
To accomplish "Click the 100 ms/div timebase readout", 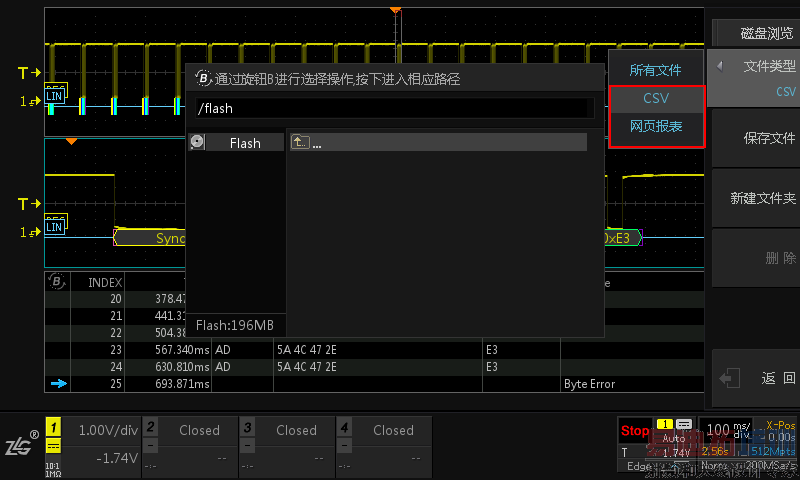I will tap(728, 430).
